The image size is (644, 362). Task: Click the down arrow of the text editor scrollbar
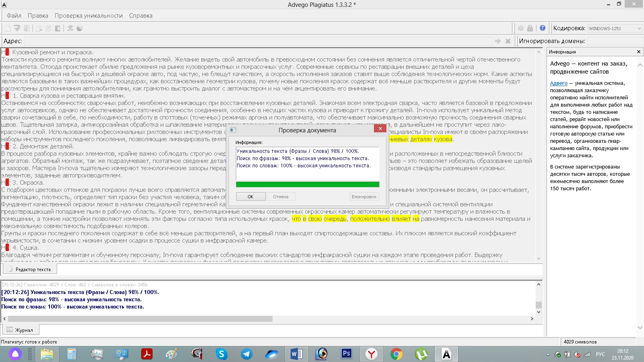click(539, 259)
